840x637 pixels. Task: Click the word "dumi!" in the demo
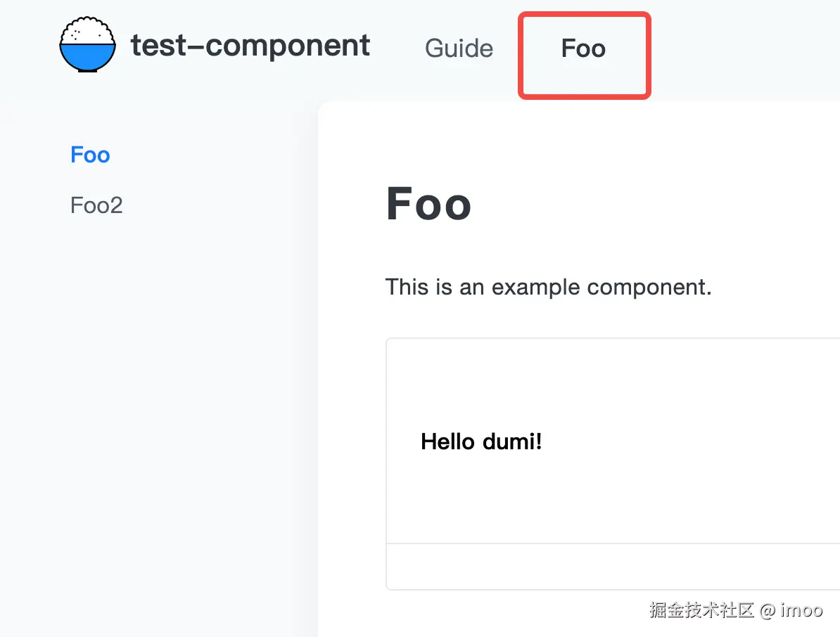coord(512,442)
